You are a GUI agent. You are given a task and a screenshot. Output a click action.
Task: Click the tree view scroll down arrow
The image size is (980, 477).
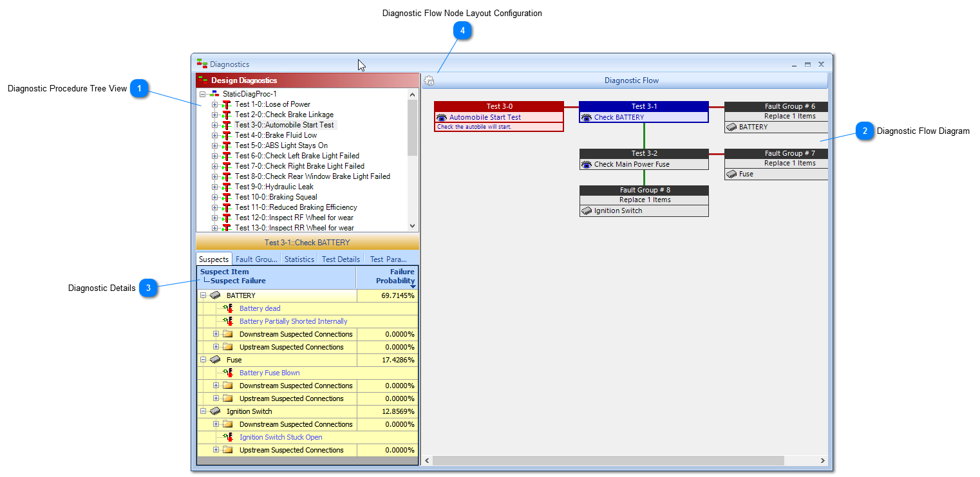point(413,226)
